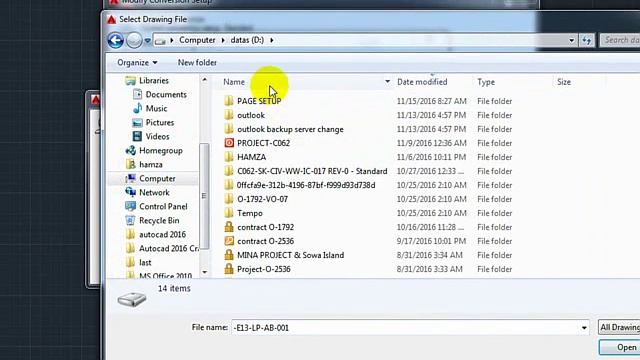Click the navigation pane scrollbar thumb
Viewport: 640px width, 360px height.
point(204,196)
